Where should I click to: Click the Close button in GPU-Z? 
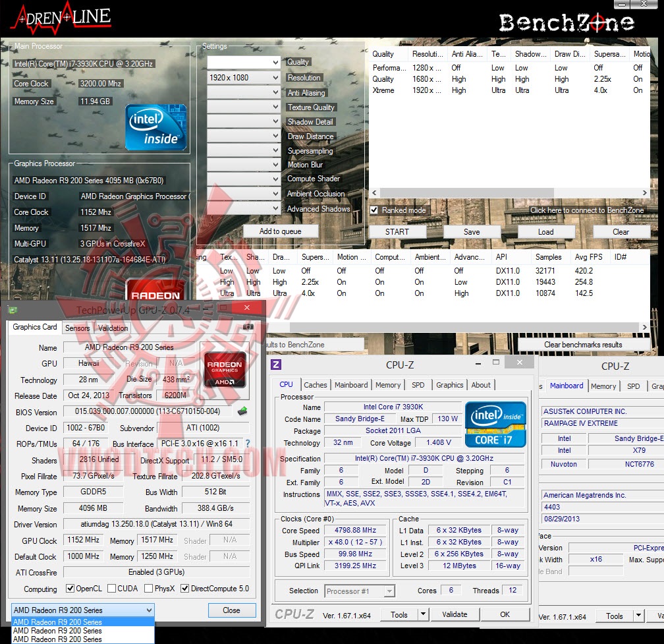(x=232, y=610)
